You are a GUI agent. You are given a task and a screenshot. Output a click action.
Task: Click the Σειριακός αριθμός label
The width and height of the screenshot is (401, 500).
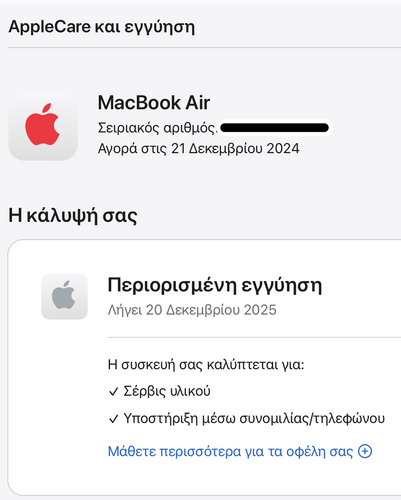pyautogui.click(x=157, y=128)
